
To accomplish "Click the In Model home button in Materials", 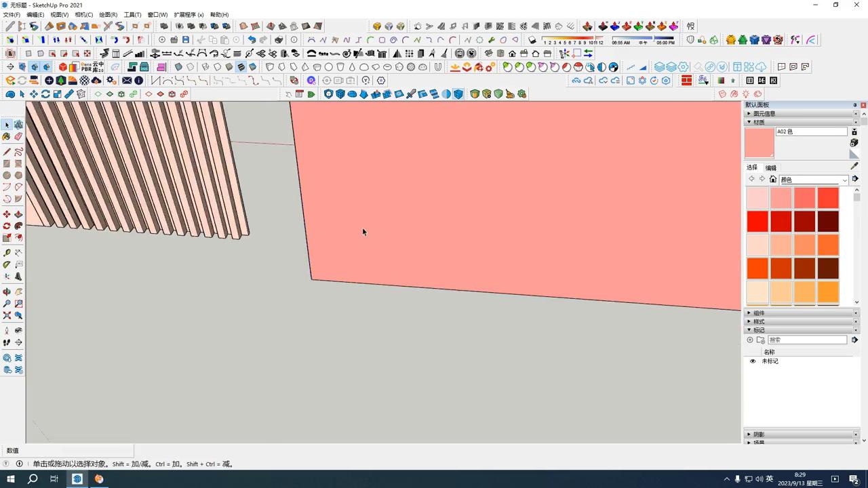I will pos(772,179).
